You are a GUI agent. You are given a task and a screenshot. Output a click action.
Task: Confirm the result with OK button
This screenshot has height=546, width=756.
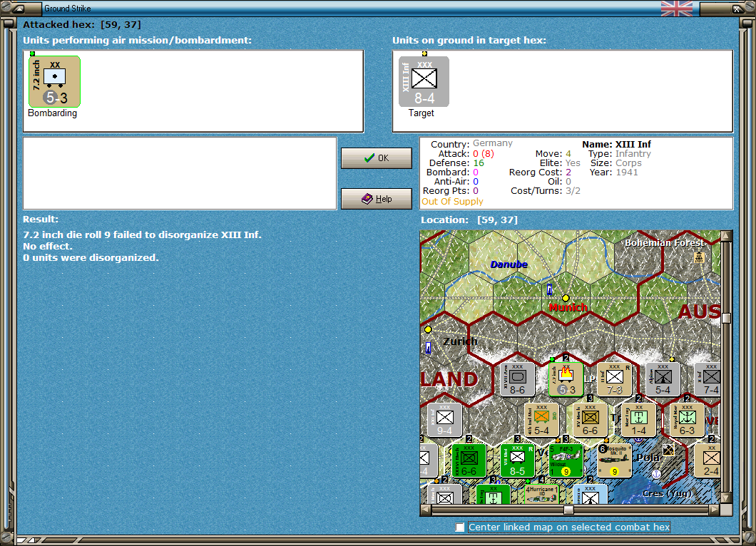[377, 158]
